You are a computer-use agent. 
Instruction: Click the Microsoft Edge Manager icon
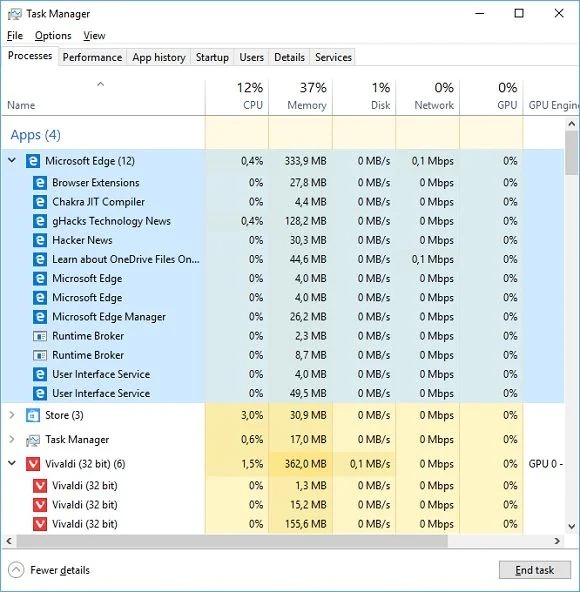40,317
